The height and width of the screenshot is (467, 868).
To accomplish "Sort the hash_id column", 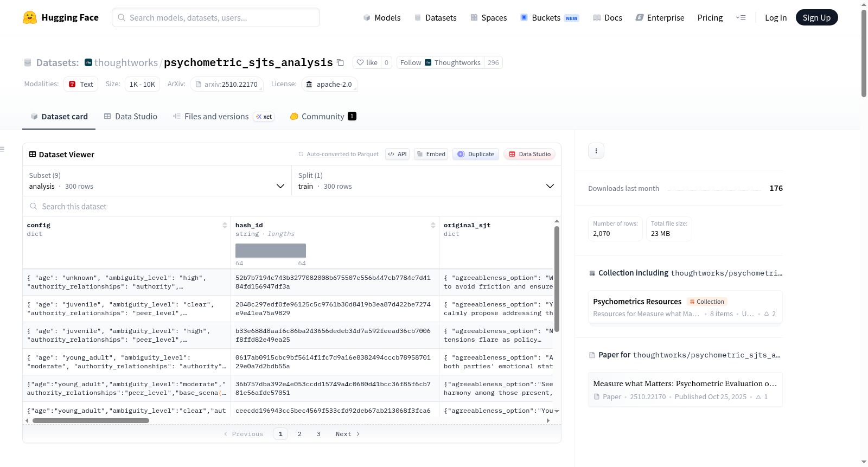I will pyautogui.click(x=433, y=225).
